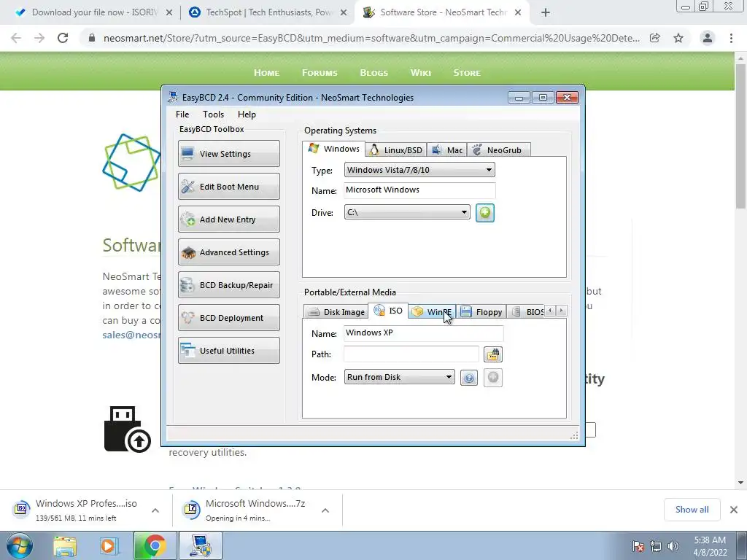The image size is (747, 560).
Task: Switch to the Mac tab
Action: (x=447, y=150)
